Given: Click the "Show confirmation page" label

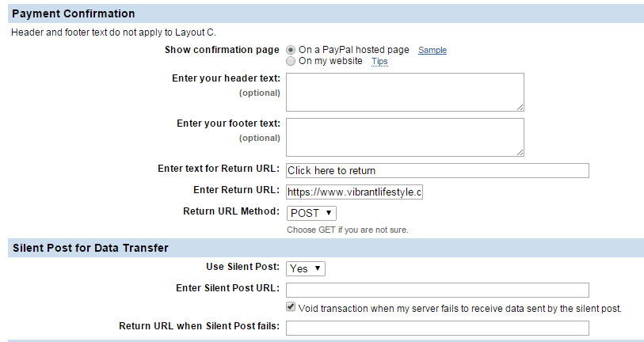Looking at the screenshot, I should (222, 50).
